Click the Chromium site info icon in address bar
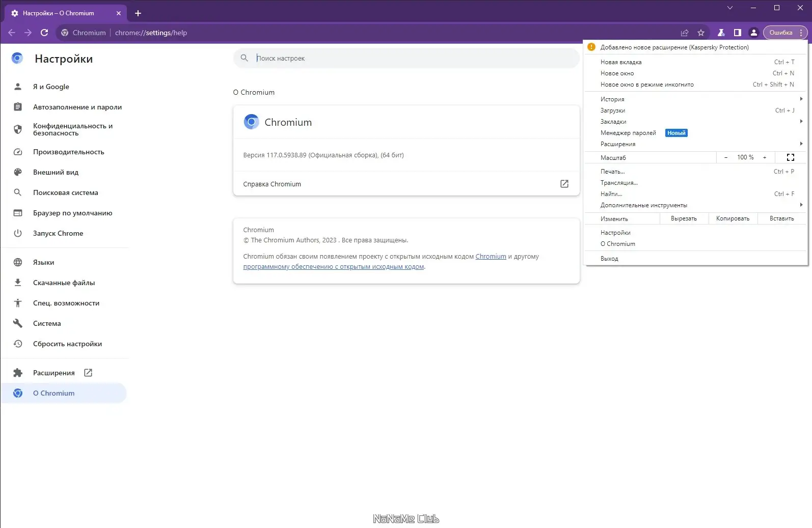 tap(65, 33)
